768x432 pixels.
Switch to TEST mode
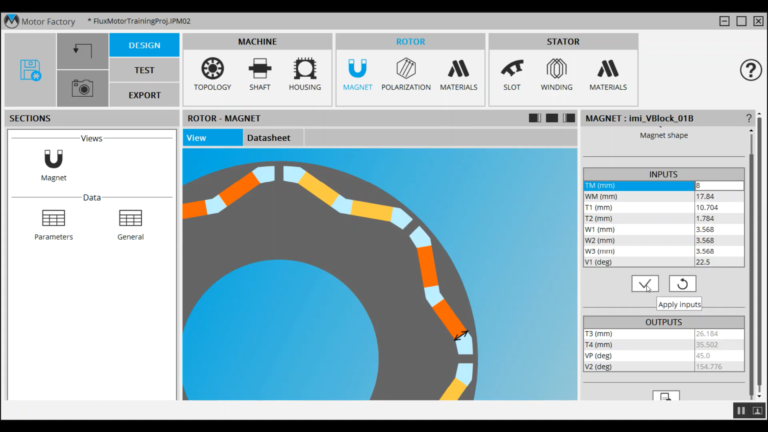144,70
